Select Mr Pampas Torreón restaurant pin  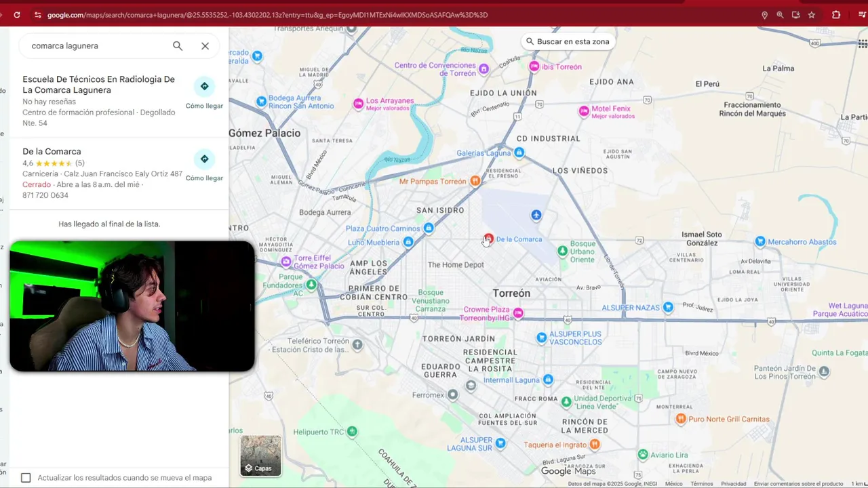point(475,181)
